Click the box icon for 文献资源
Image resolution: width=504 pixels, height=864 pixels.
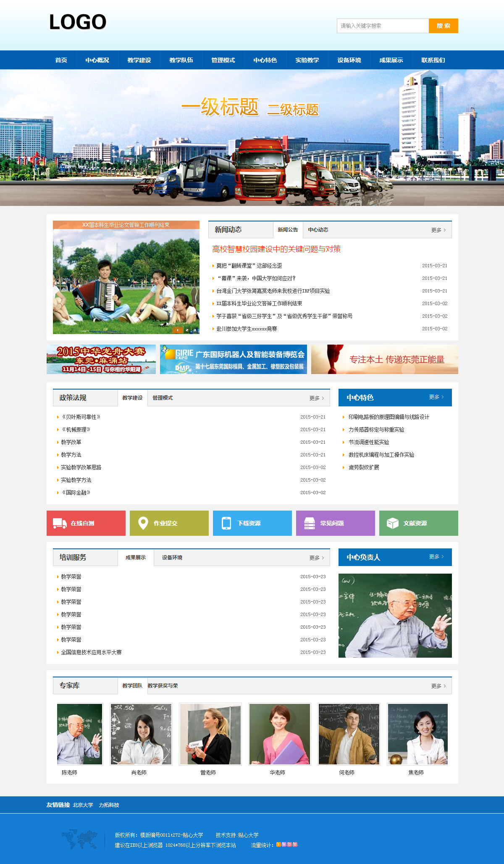coord(392,523)
